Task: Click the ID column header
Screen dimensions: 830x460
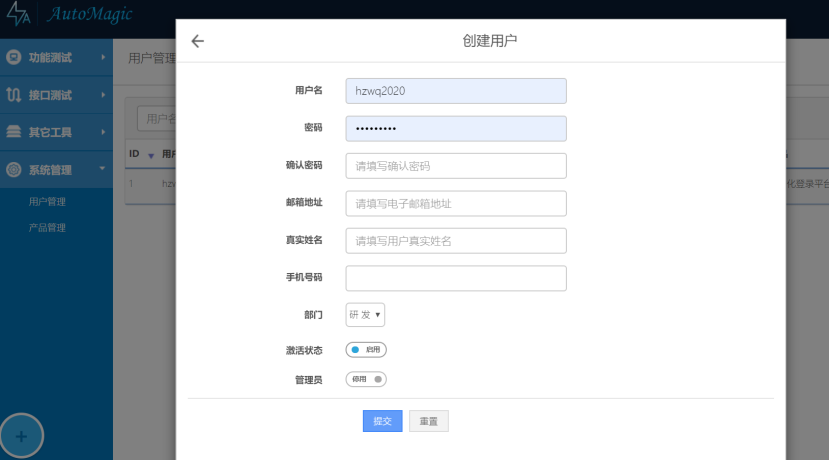Action: (x=134, y=154)
